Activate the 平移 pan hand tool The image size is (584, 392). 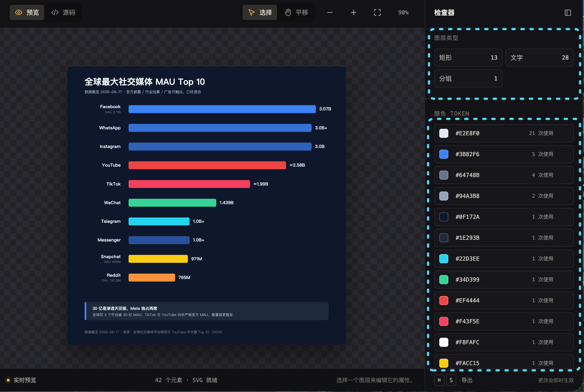coord(296,12)
